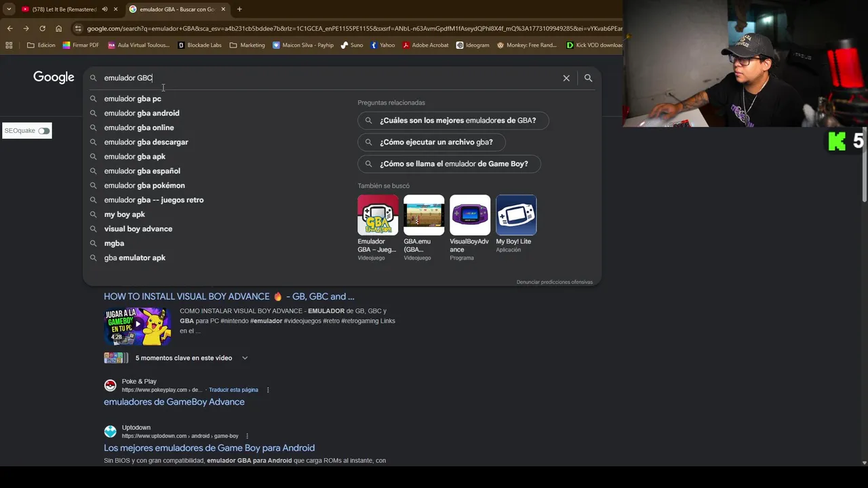The image size is (868, 488).
Task: Choose suggestion emulador gba descargar
Action: pyautogui.click(x=146, y=142)
